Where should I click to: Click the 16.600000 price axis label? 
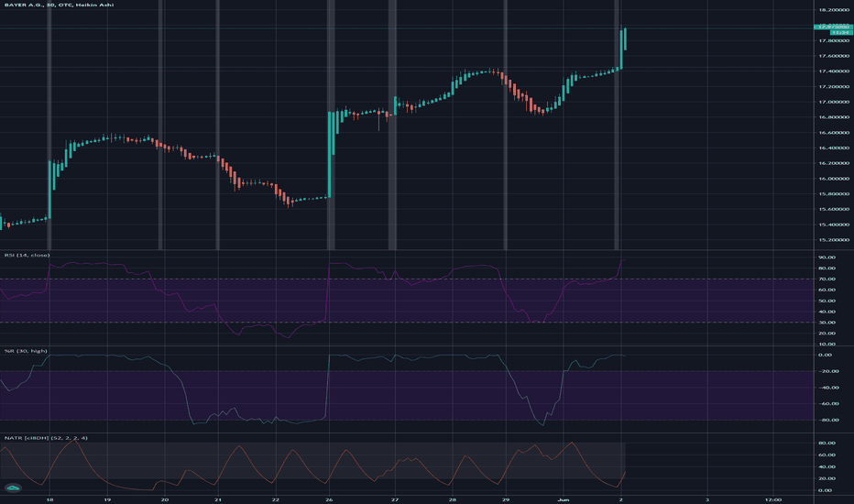pos(834,132)
